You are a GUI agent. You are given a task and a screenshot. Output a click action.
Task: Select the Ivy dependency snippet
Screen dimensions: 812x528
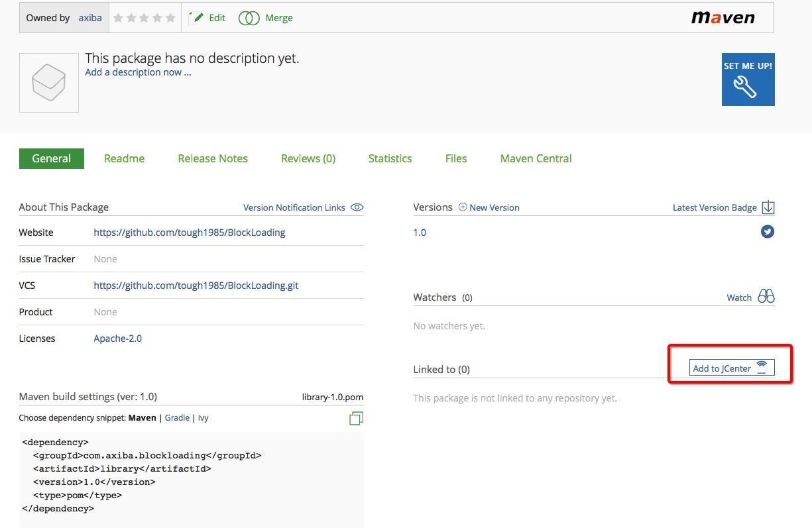203,418
